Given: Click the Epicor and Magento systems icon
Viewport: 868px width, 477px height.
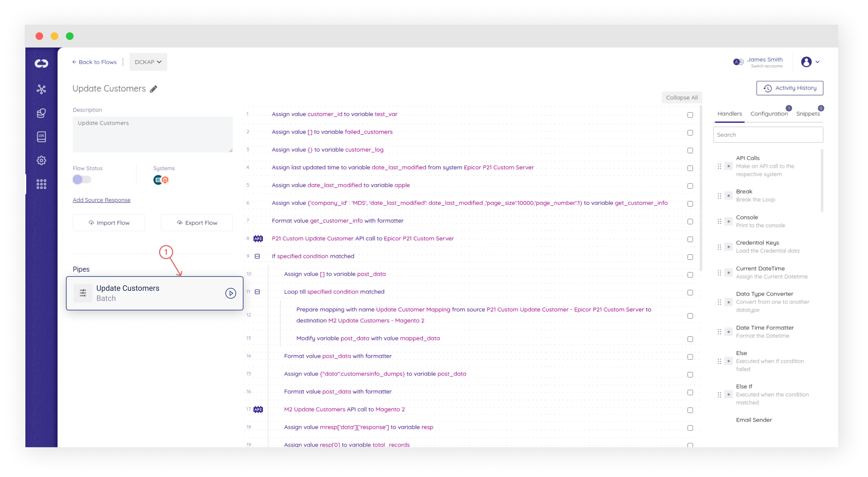Looking at the screenshot, I should pos(161,180).
